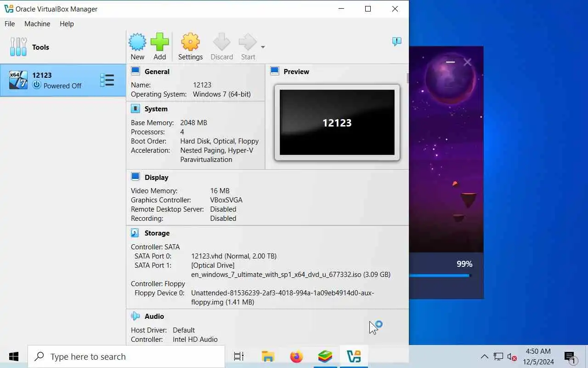Open the Windows Action Center notifications icon

pos(571,357)
